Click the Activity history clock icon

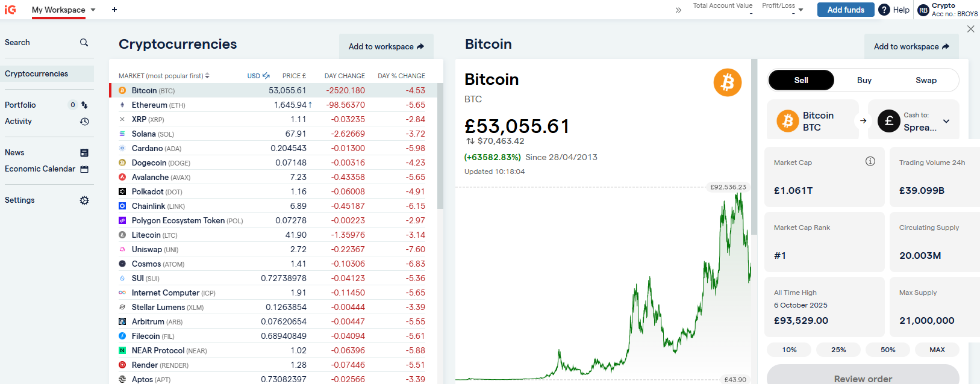84,122
